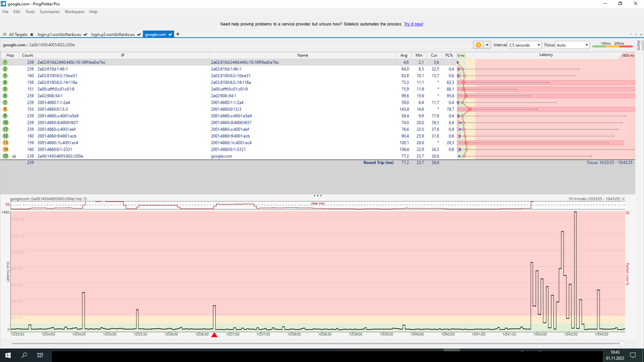This screenshot has height=362, width=644.
Task: Switch to the login.p2.worldoftanks.eu tab
Action: (113, 35)
